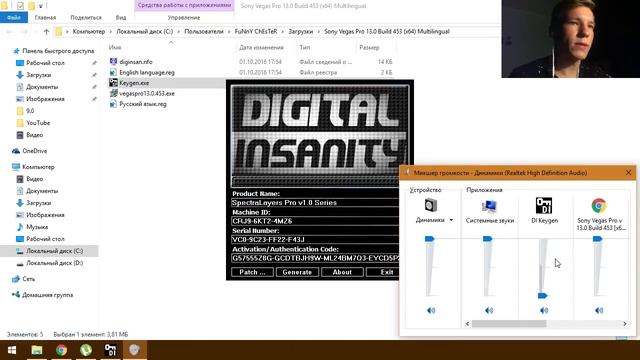
Task: Click the About button in keygen
Action: pyautogui.click(x=342, y=272)
